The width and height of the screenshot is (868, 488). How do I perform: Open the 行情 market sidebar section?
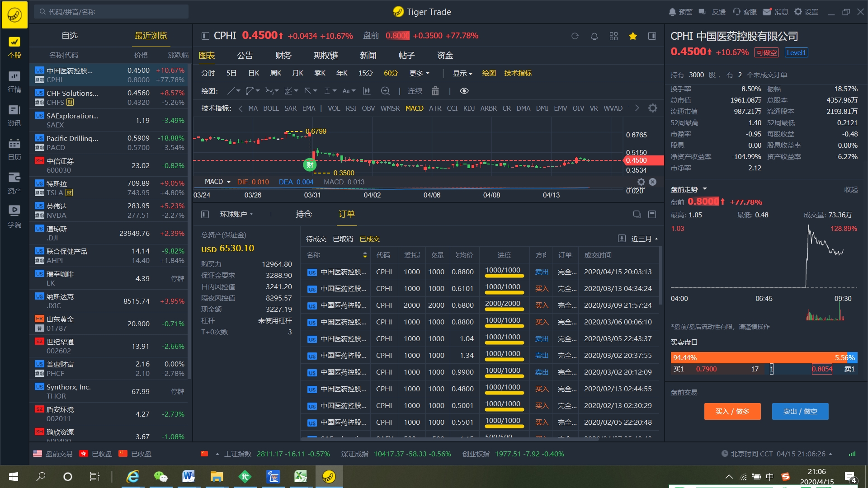(14, 81)
